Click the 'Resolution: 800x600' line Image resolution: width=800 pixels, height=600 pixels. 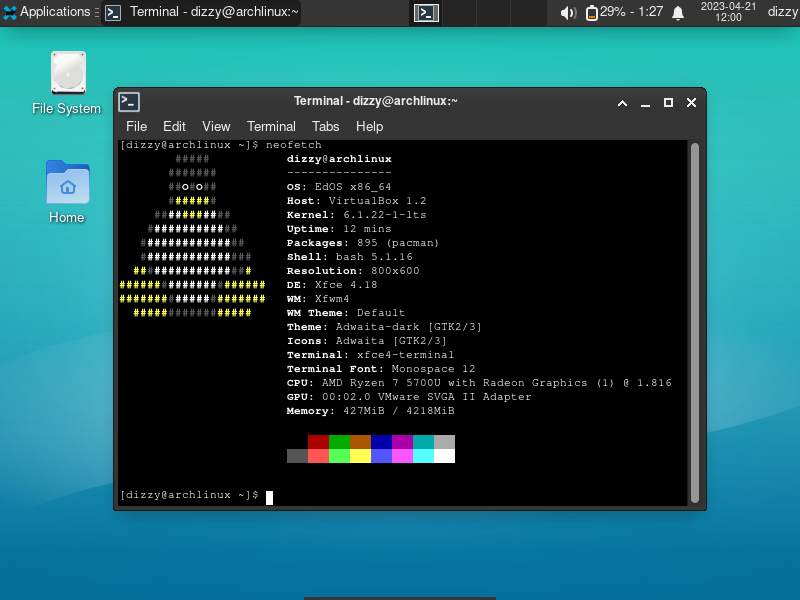tap(353, 271)
